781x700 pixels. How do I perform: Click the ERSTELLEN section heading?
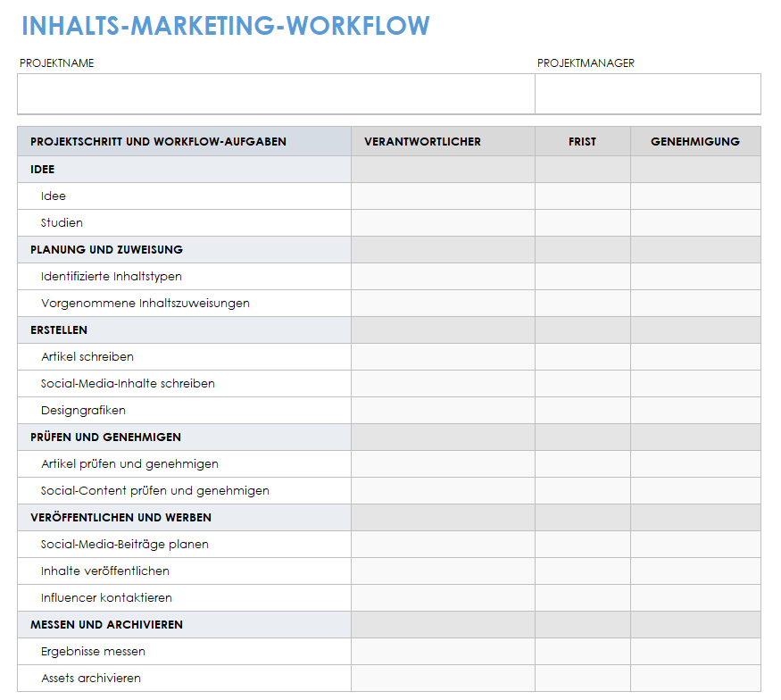pyautogui.click(x=184, y=330)
